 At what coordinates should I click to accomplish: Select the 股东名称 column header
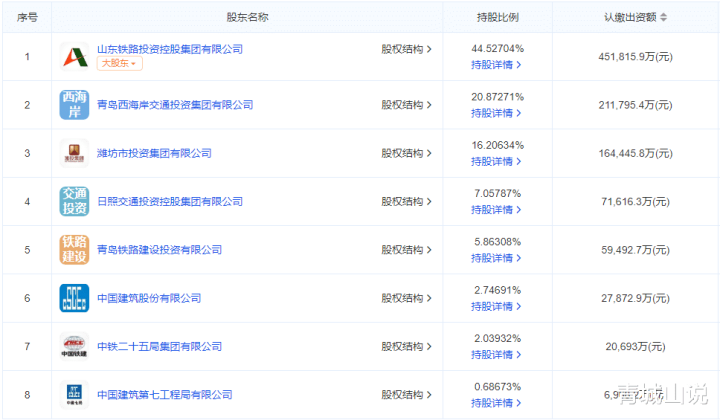coord(247,17)
